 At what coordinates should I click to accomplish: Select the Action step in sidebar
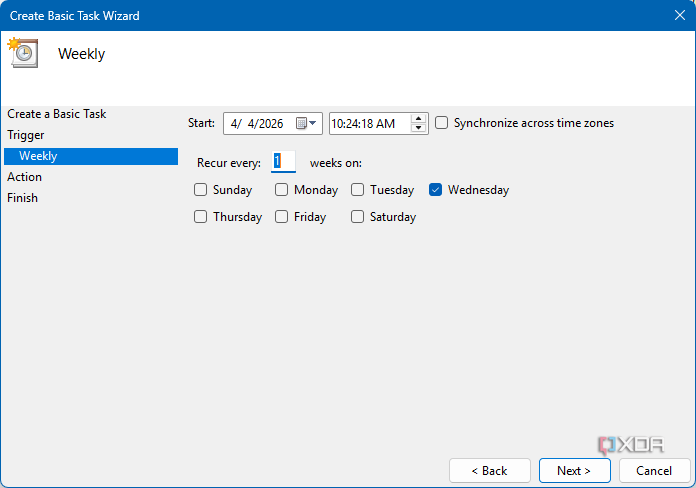(24, 177)
